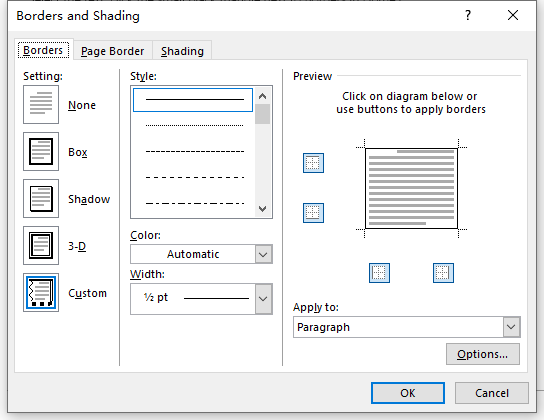This screenshot has height=420, width=544.
Task: Toggle the left border button in preview
Action: pos(379,273)
